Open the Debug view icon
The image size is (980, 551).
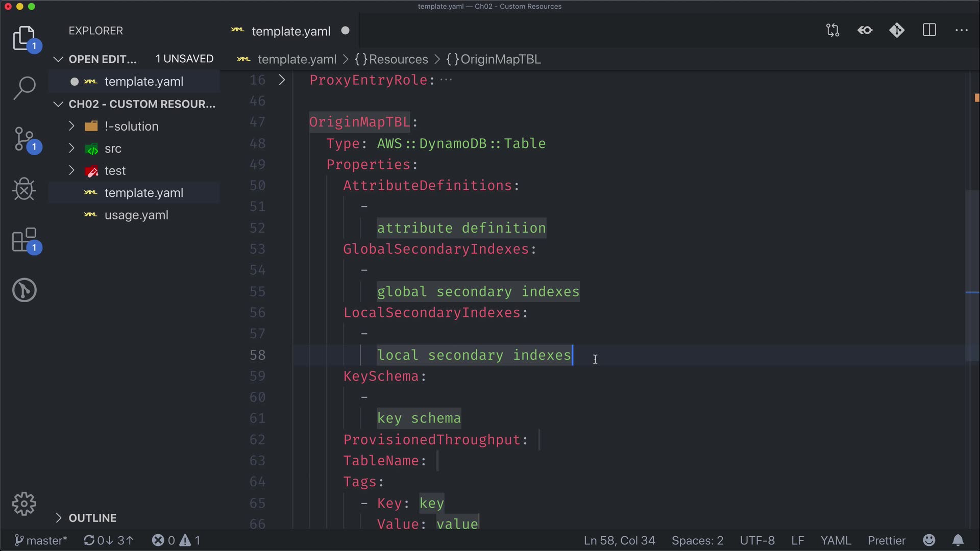(x=24, y=189)
